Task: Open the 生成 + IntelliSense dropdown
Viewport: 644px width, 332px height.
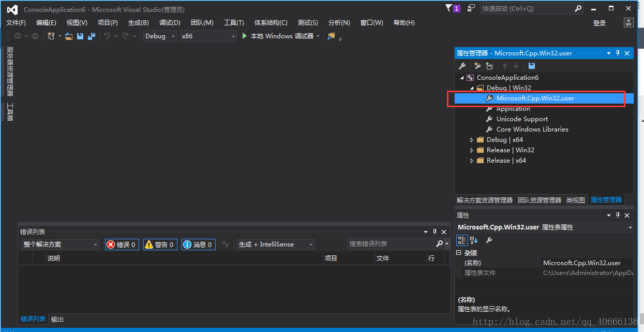Action: point(275,244)
